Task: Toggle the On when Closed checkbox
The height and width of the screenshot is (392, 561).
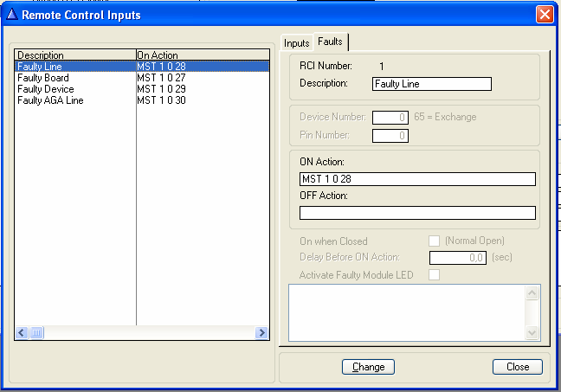Action: click(435, 241)
